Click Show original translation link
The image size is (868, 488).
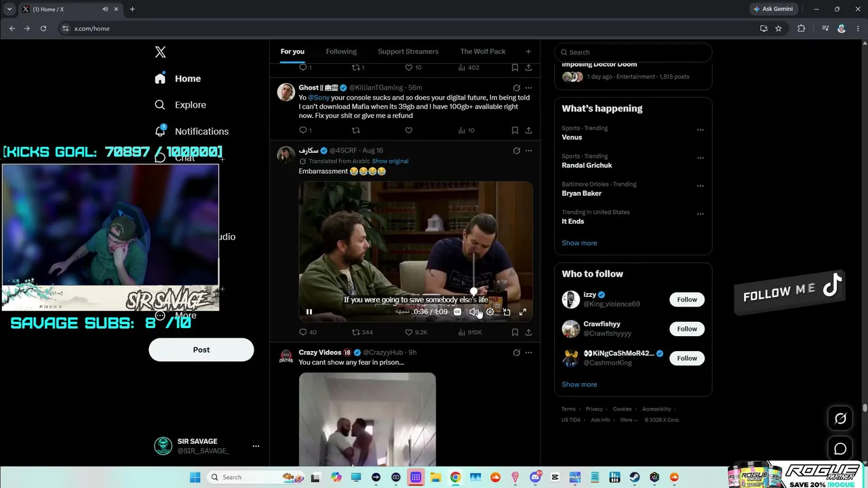pyautogui.click(x=390, y=161)
